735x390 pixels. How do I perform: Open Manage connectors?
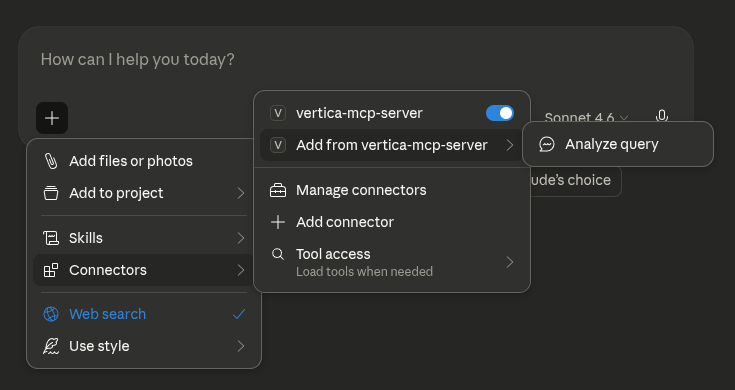tap(392, 190)
